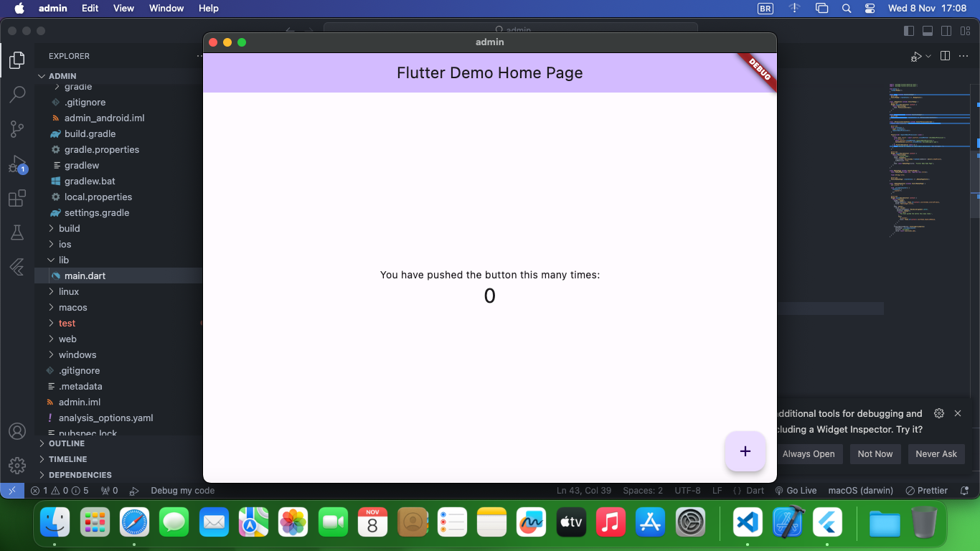The width and height of the screenshot is (980, 551).
Task: Open the Apple menu
Action: [19, 9]
